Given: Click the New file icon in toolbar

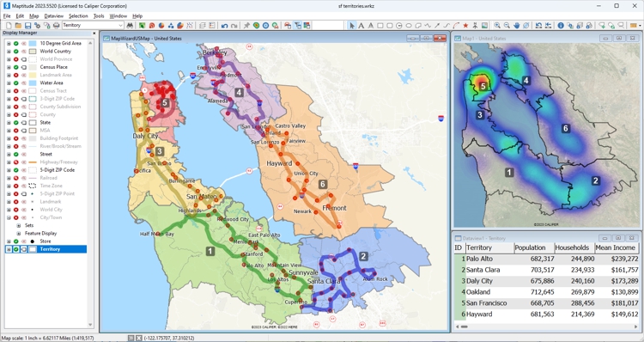Looking at the screenshot, I should (x=9, y=26).
